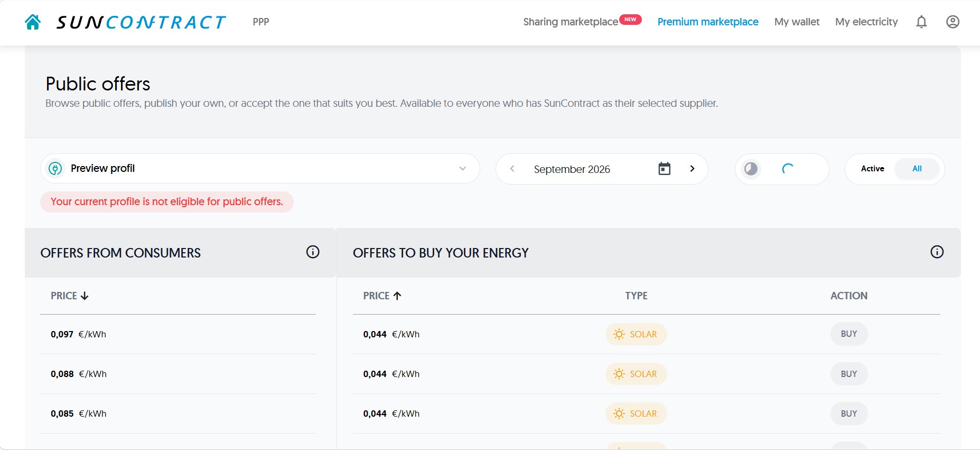Sort consumer offers by Price descending
Screen dimensions: 980x450
70,296
